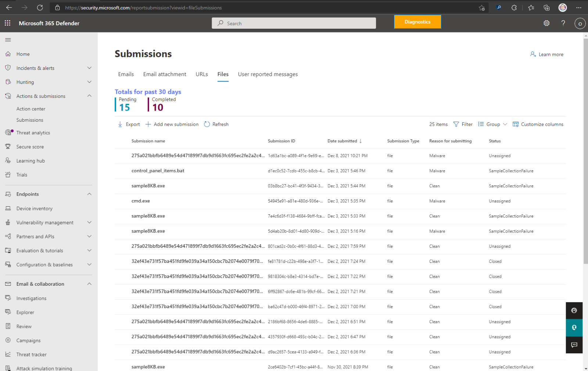Open the performance dashboard icon on right edge
The height and width of the screenshot is (371, 588).
574,310
